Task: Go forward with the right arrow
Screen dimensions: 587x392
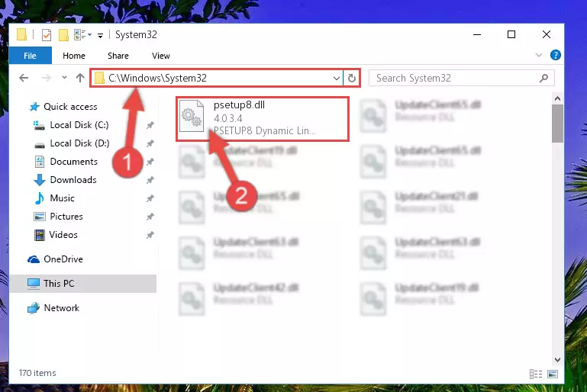Action: tap(46, 78)
